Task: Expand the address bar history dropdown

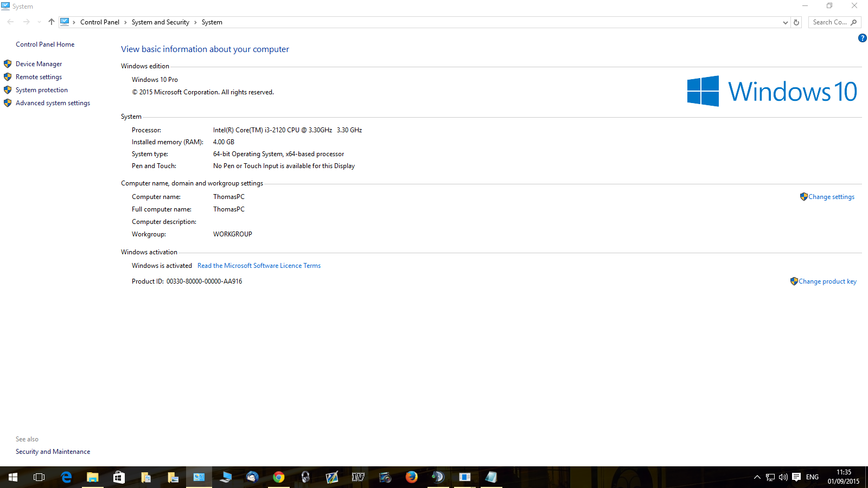Action: point(785,22)
